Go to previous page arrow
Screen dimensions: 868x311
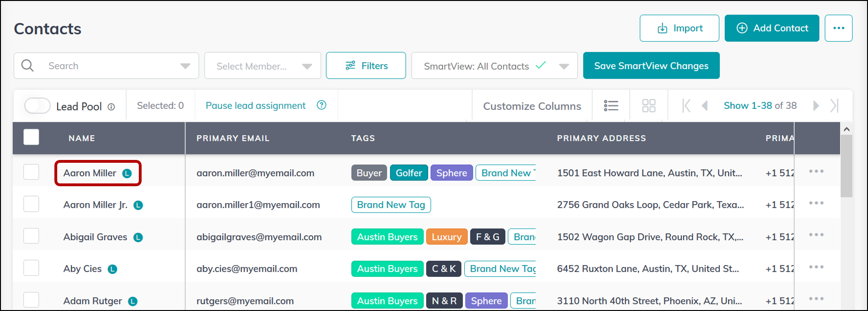704,106
